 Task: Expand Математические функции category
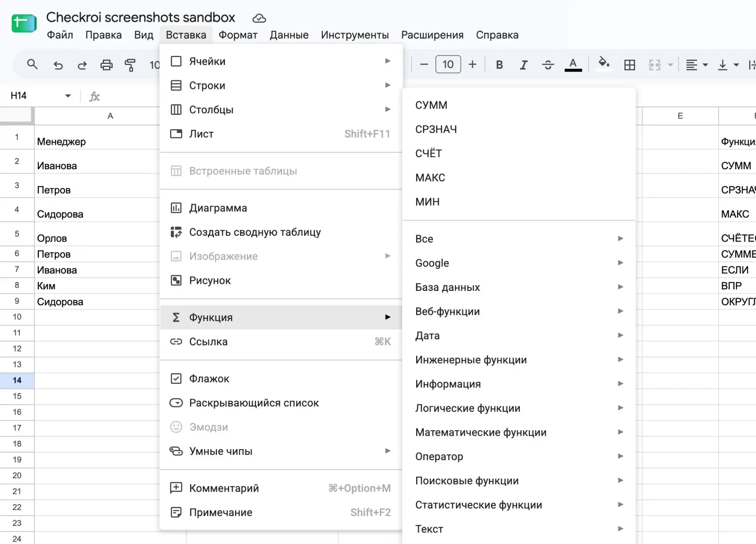coord(519,432)
